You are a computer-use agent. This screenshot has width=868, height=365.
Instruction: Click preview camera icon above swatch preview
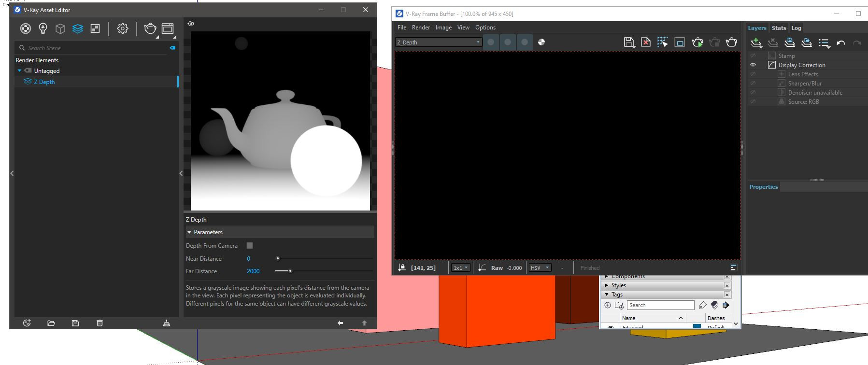click(x=191, y=24)
